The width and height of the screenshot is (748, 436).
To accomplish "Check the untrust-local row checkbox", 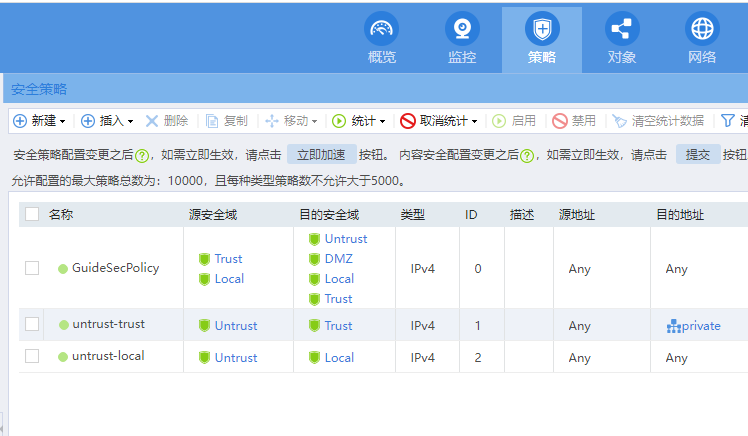I will tap(32, 356).
